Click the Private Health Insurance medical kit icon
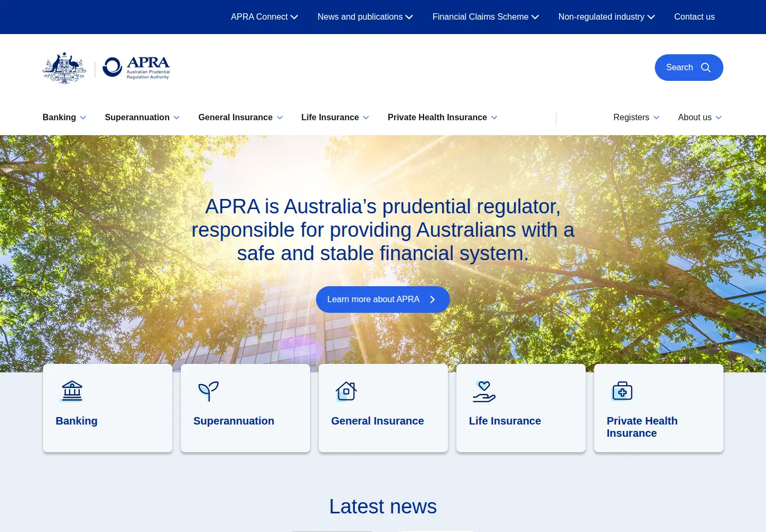 click(622, 391)
